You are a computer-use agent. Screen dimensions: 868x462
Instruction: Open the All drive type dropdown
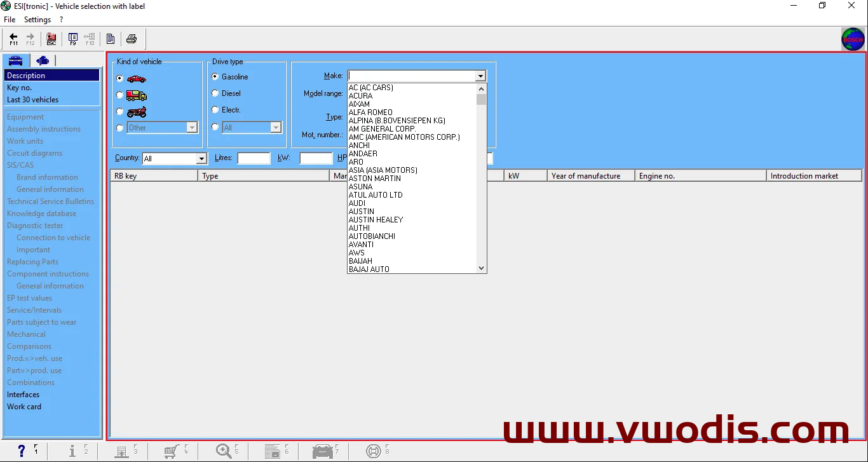pyautogui.click(x=276, y=128)
